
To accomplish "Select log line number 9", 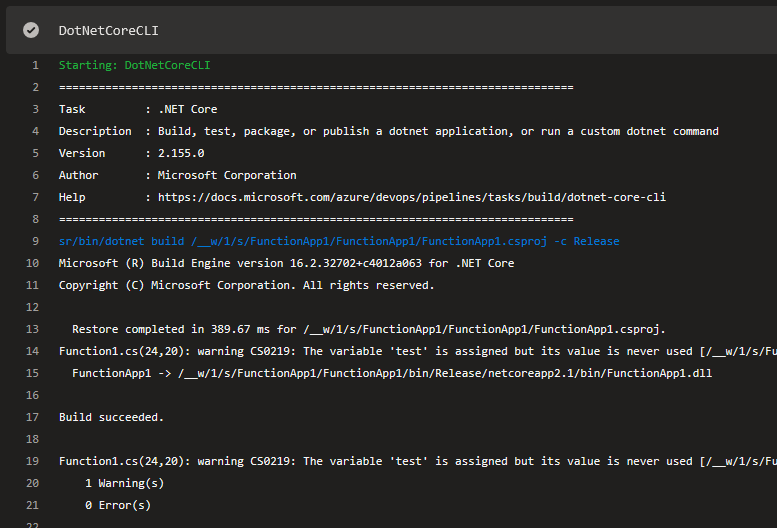I will pos(35,241).
